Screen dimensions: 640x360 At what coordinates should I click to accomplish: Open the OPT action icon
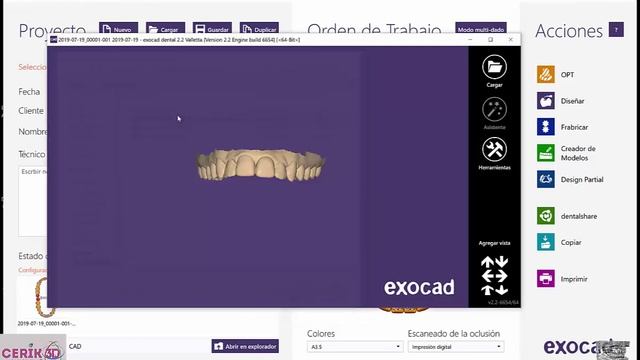coord(546,74)
